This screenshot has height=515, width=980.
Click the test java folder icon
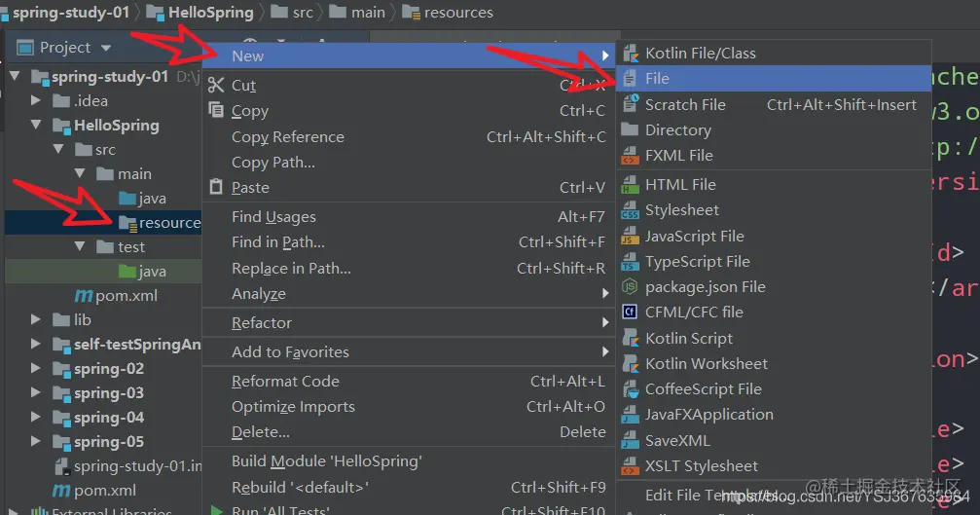pos(127,272)
